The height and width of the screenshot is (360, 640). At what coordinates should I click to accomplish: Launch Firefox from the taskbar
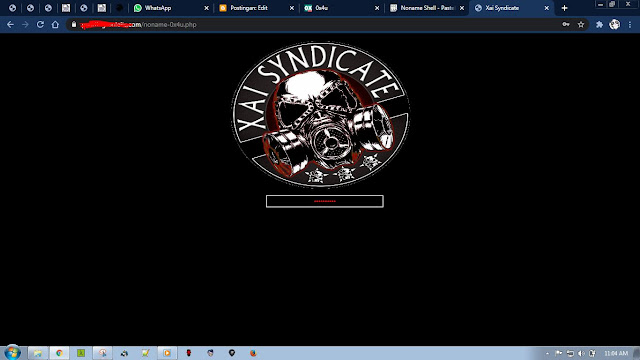point(253,353)
